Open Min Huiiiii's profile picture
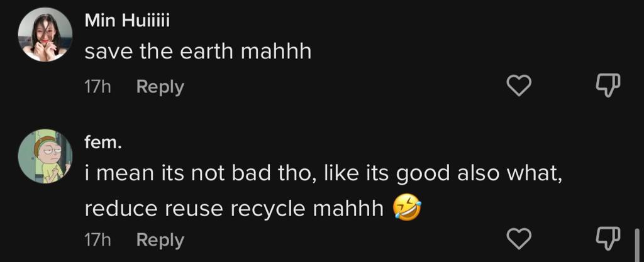This screenshot has height=262, width=644. (x=45, y=35)
